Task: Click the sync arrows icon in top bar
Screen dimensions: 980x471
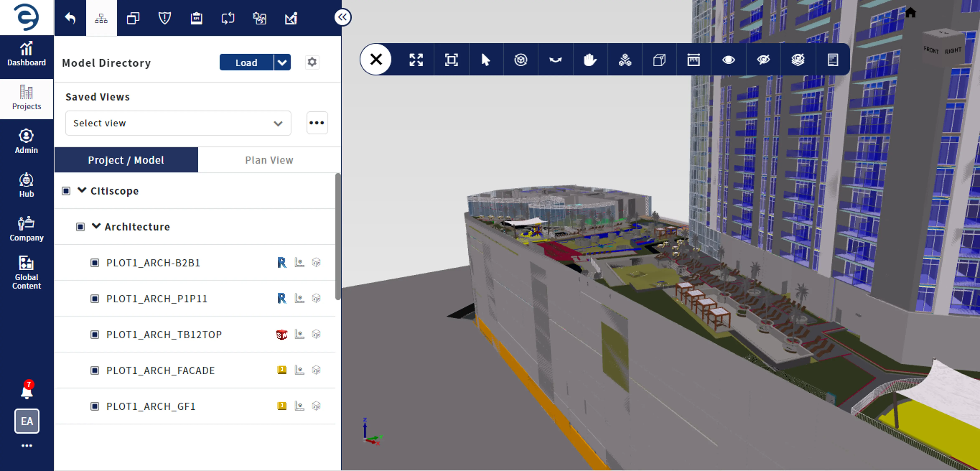Action: pos(228,18)
